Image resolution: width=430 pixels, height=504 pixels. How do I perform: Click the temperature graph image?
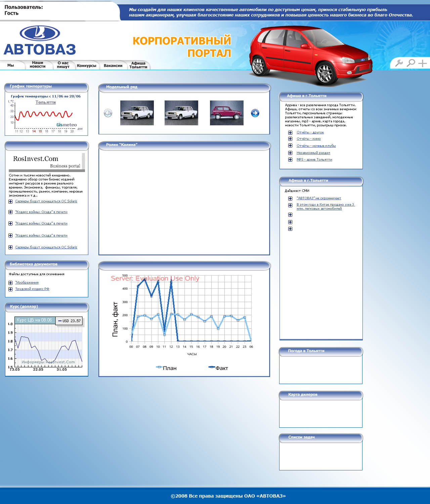click(x=46, y=114)
